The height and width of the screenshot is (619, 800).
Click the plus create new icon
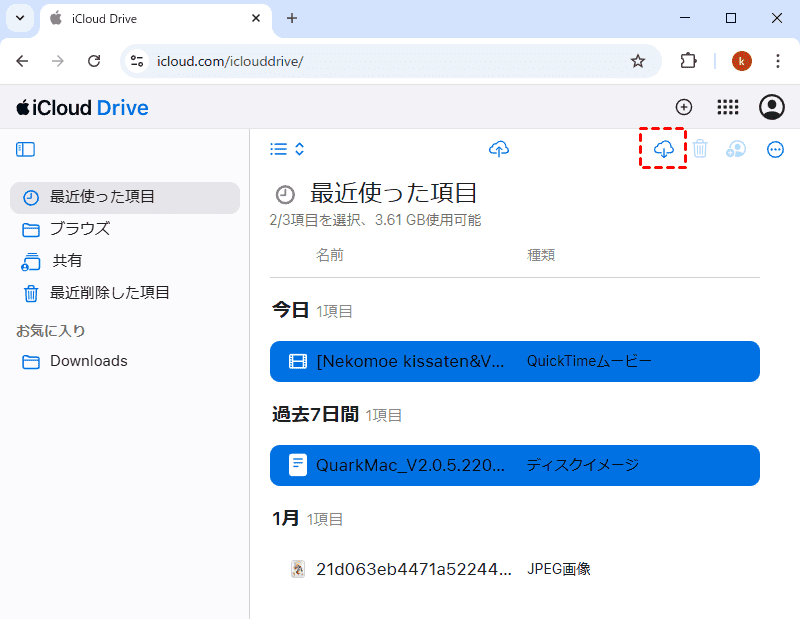point(684,107)
